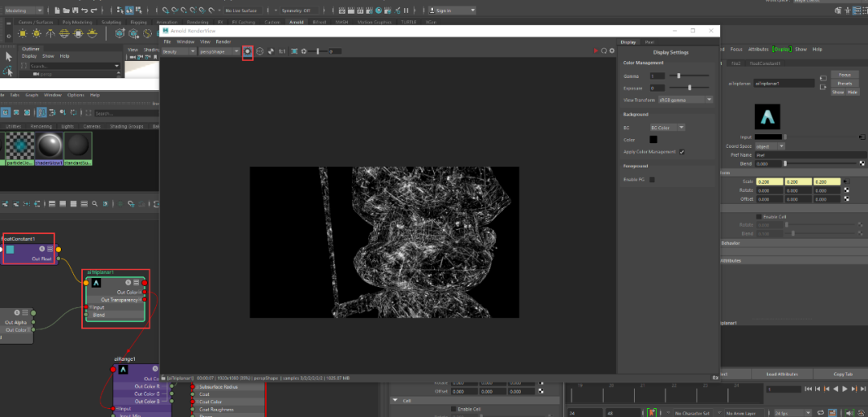Image resolution: width=868 pixels, height=417 pixels.
Task: Open the Sign In dropdown
Action: [452, 10]
